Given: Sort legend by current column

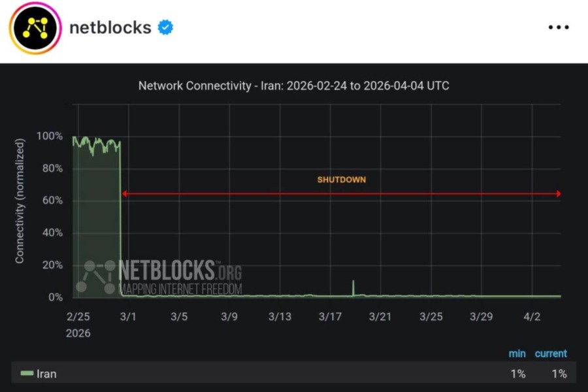Looking at the screenshot, I should 551,353.
